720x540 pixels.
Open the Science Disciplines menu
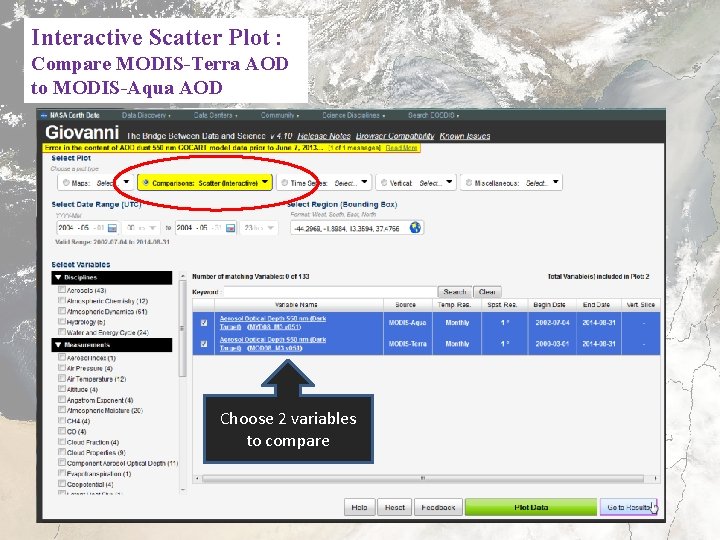tap(354, 115)
